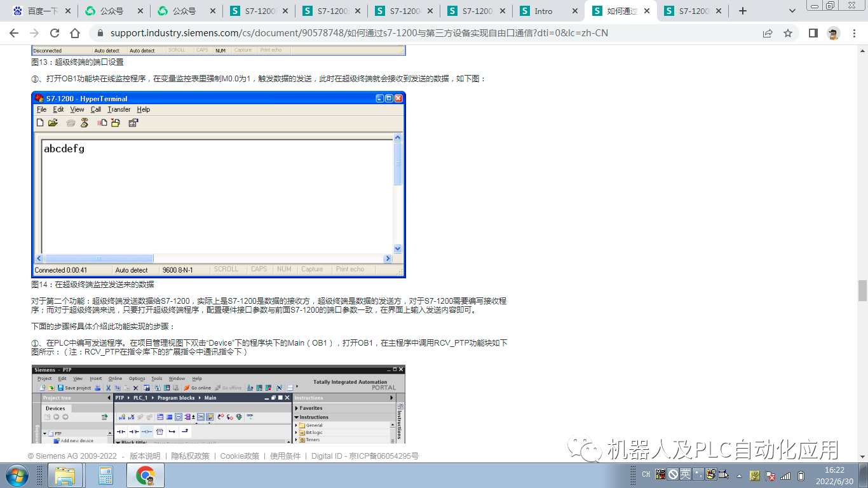This screenshot has height=488, width=868.
Task: Click 9600 8-N-1 in HyperTerminal status bar
Action: coord(178,270)
